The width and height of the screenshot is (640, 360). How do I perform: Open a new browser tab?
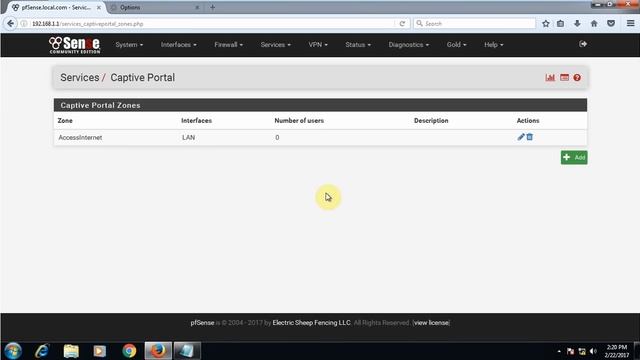(x=213, y=7)
